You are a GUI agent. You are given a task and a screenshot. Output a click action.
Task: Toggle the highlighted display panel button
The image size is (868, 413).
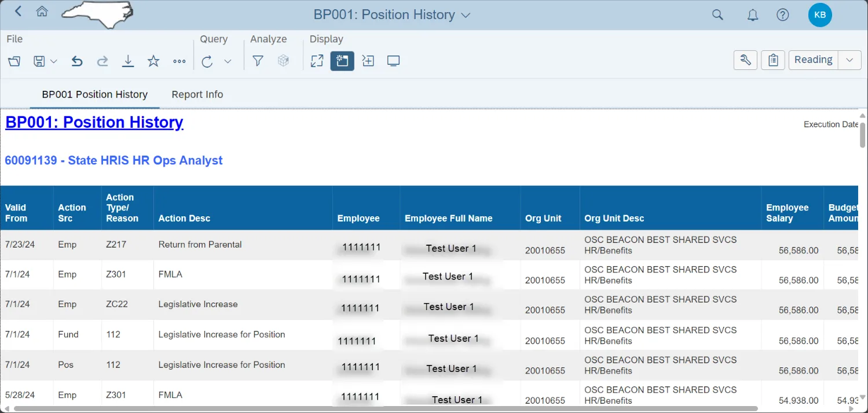point(342,61)
